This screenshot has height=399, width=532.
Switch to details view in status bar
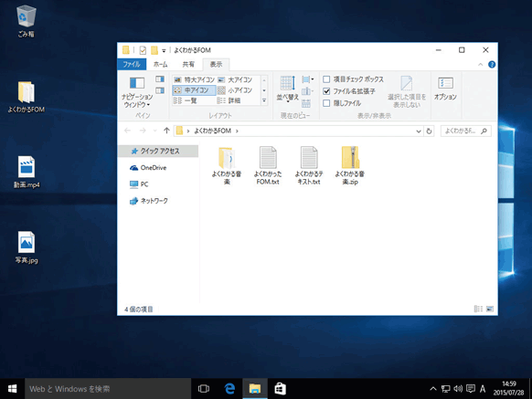pyautogui.click(x=478, y=309)
